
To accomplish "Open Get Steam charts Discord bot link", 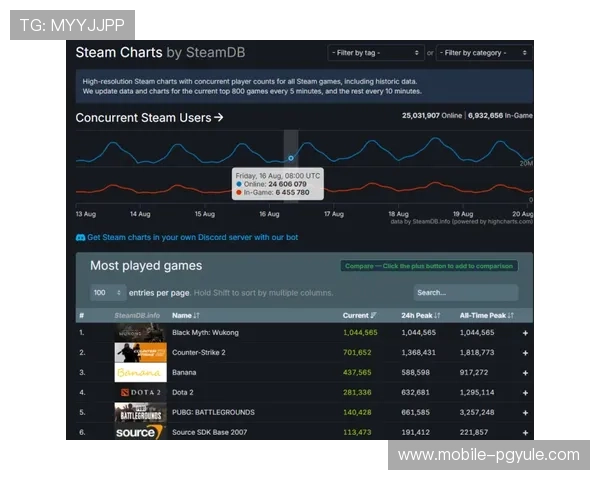I will [192, 237].
